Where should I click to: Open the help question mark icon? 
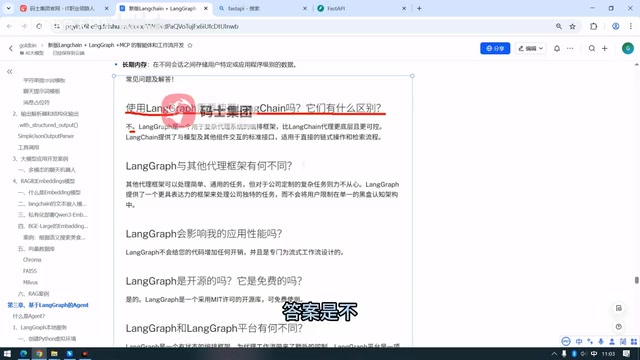pyautogui.click(x=619, y=327)
